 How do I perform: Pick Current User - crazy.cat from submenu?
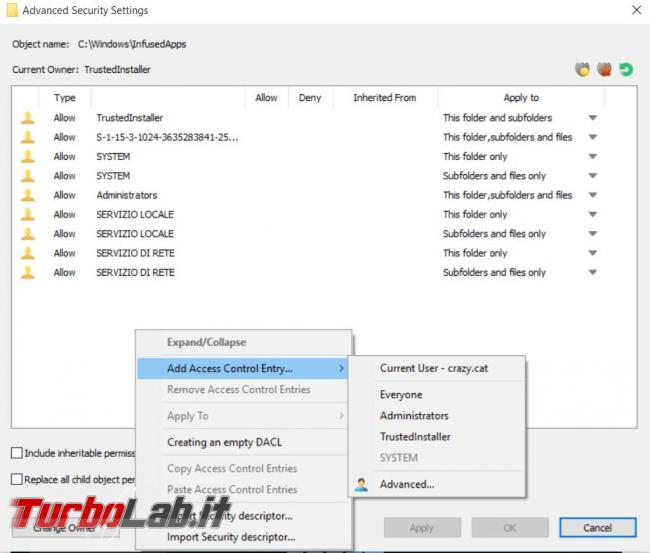pyautogui.click(x=437, y=369)
